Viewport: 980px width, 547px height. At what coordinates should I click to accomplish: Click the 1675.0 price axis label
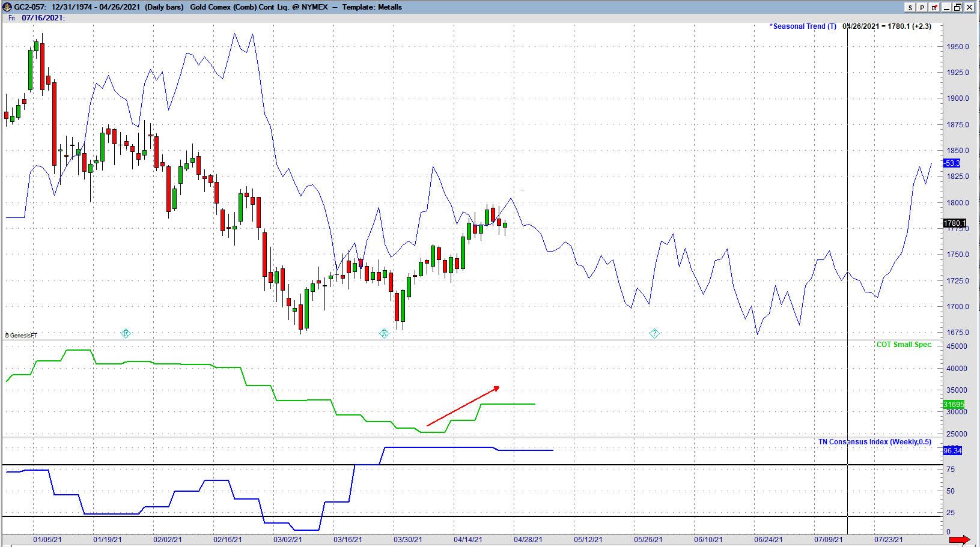(958, 333)
